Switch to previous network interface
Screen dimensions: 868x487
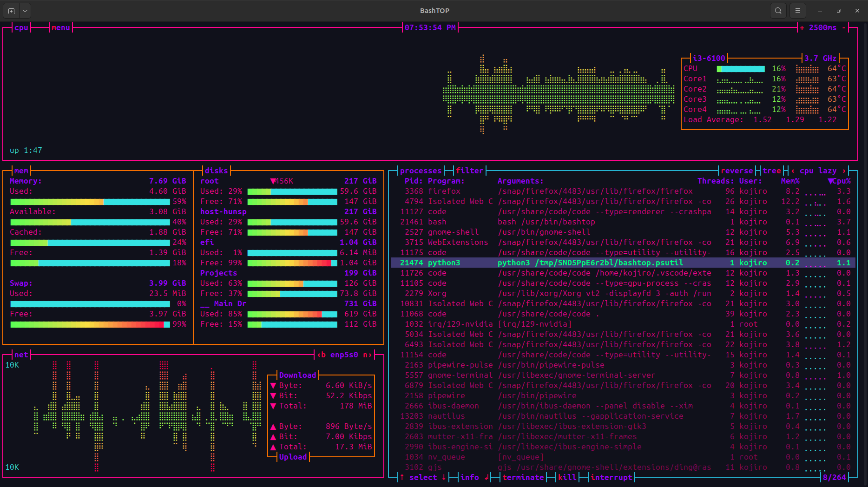(321, 355)
